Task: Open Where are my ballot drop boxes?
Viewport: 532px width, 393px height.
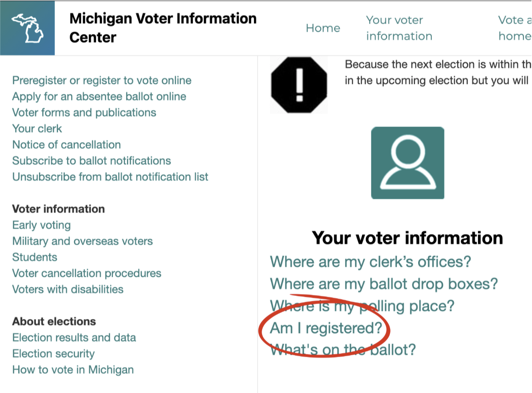Action: click(384, 284)
